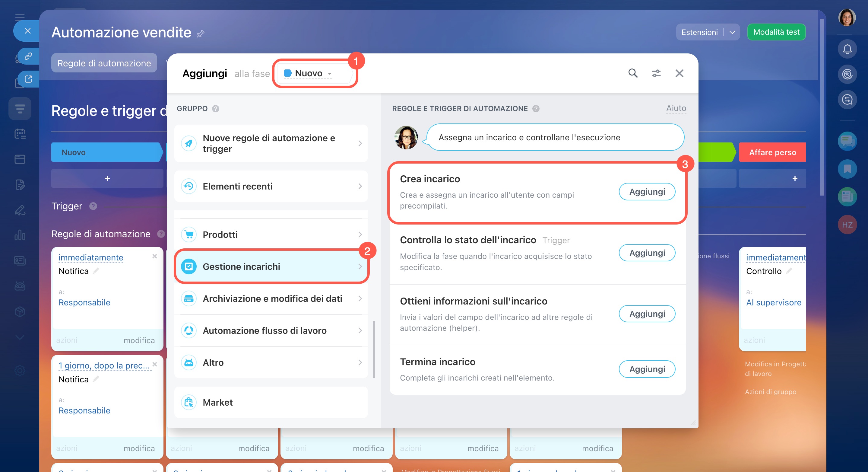Enable Modalità test
The image size is (868, 472).
776,32
